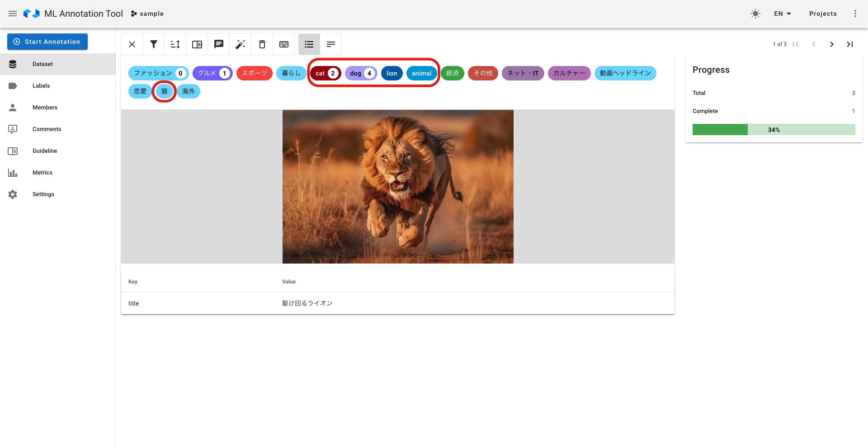The width and height of the screenshot is (868, 448).
Task: Go to the previous page chevron
Action: click(814, 44)
